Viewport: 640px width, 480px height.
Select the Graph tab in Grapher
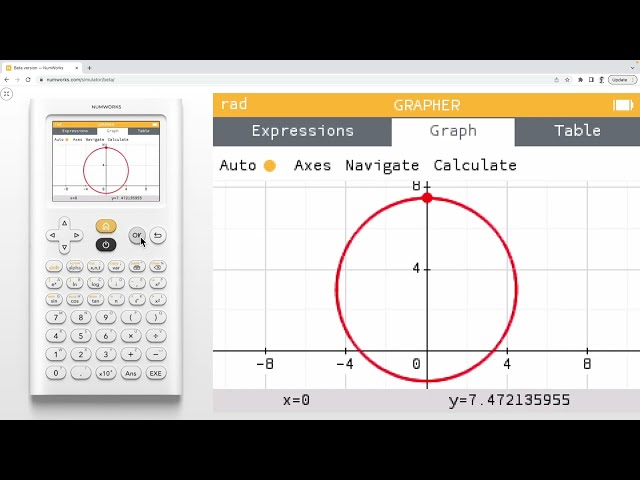coord(453,131)
